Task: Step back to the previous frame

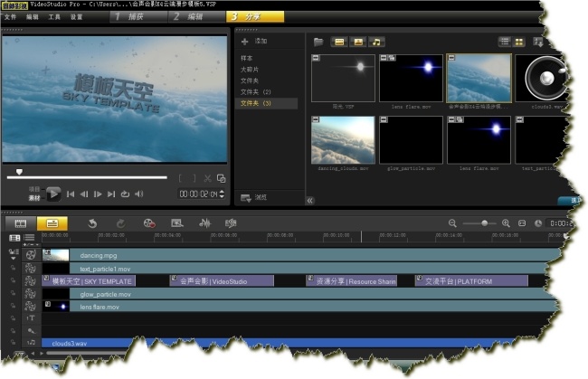Action: coord(84,194)
